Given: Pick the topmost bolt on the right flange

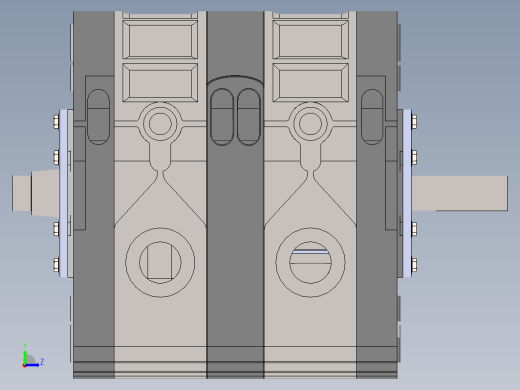Looking at the screenshot, I should (x=414, y=121).
